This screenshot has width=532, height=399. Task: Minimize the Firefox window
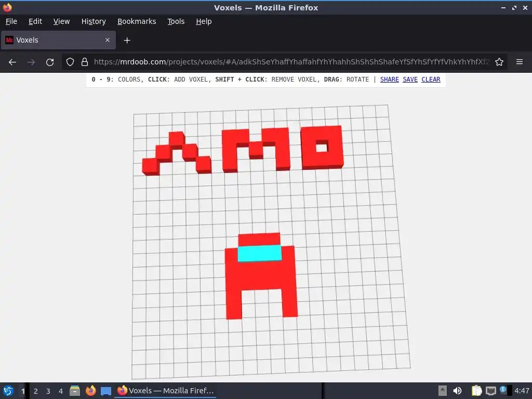[x=503, y=7]
